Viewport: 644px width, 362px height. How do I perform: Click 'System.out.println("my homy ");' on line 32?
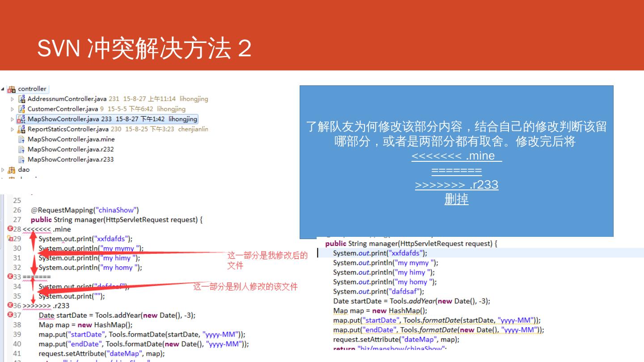pyautogui.click(x=90, y=268)
